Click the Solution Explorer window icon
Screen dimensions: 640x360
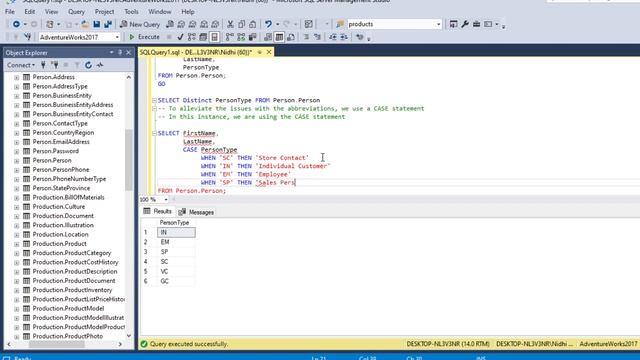click(x=453, y=24)
